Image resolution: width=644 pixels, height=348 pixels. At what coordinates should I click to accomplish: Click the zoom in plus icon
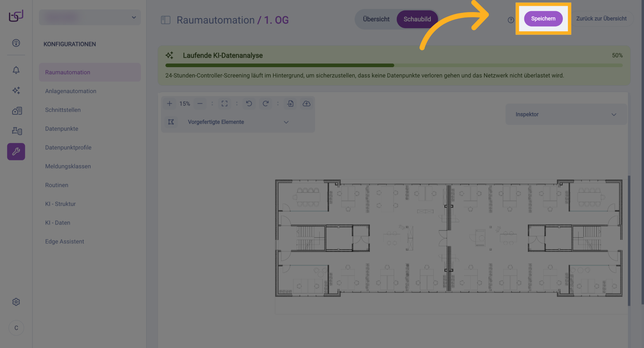point(169,104)
